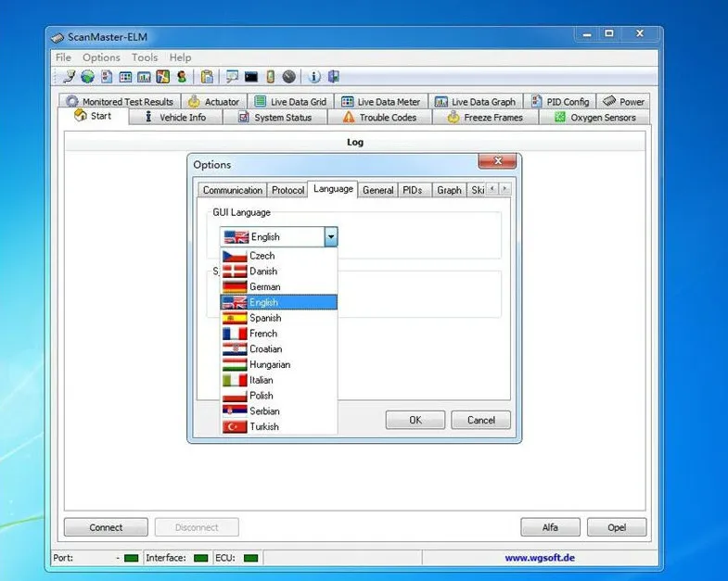Choose German from the language list
Viewport: 728px width, 581px height.
coord(278,286)
